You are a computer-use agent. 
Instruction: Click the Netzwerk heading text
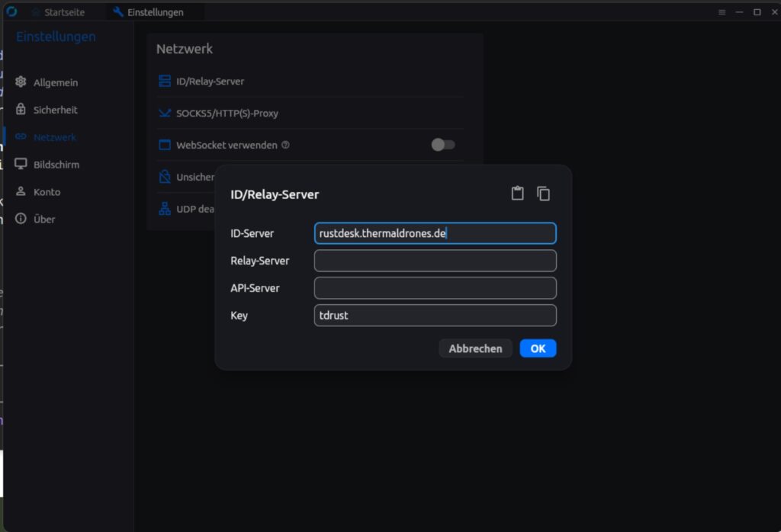pyautogui.click(x=185, y=49)
